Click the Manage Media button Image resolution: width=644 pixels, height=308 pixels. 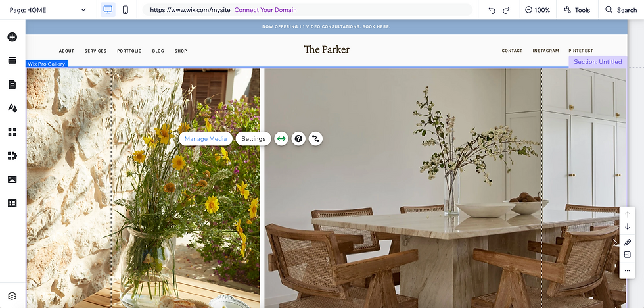(206, 139)
